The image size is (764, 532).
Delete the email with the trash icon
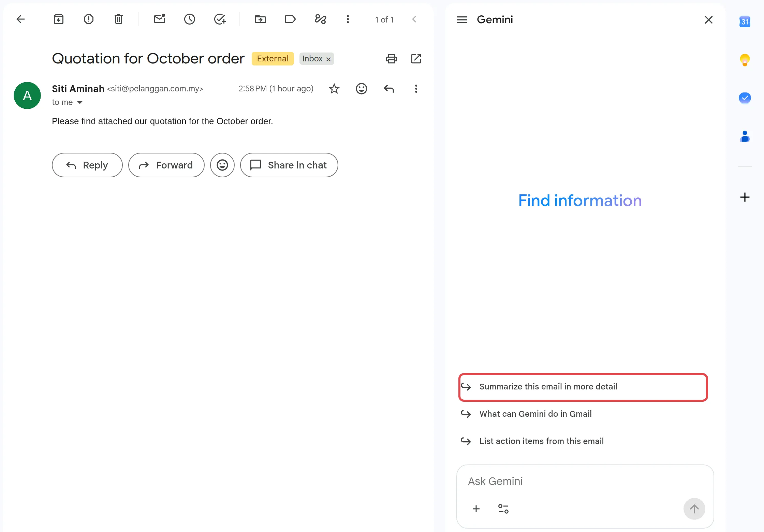[118, 19]
